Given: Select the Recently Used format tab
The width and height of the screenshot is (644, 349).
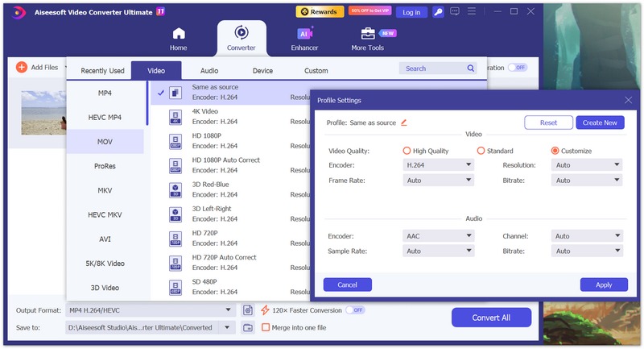Looking at the screenshot, I should [x=102, y=71].
